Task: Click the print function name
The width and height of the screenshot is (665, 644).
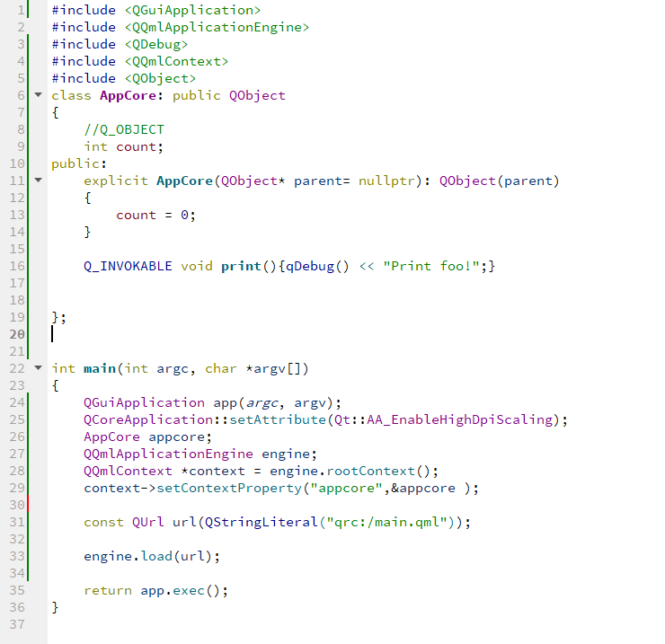Action: point(241,266)
